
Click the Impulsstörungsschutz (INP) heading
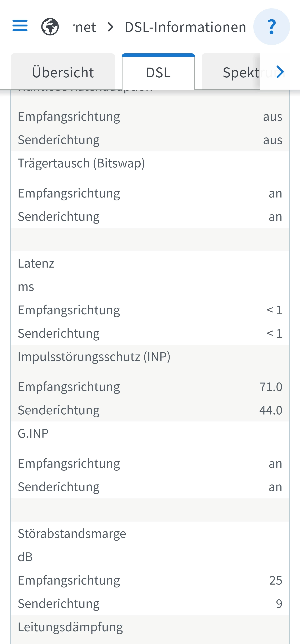[x=94, y=356]
